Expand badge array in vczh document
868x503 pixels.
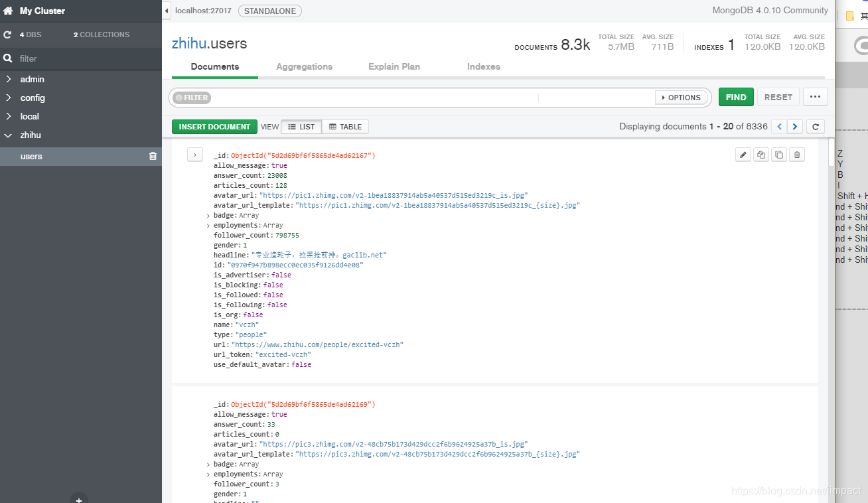click(208, 216)
